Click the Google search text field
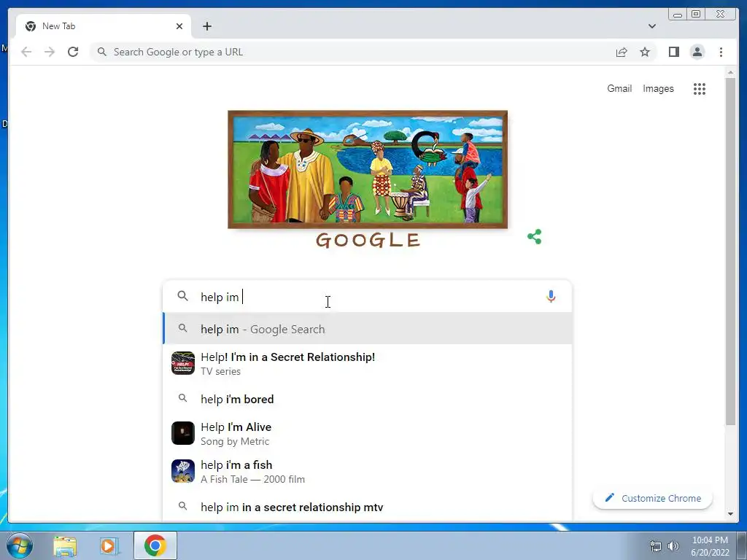The image size is (747, 560). click(x=367, y=297)
